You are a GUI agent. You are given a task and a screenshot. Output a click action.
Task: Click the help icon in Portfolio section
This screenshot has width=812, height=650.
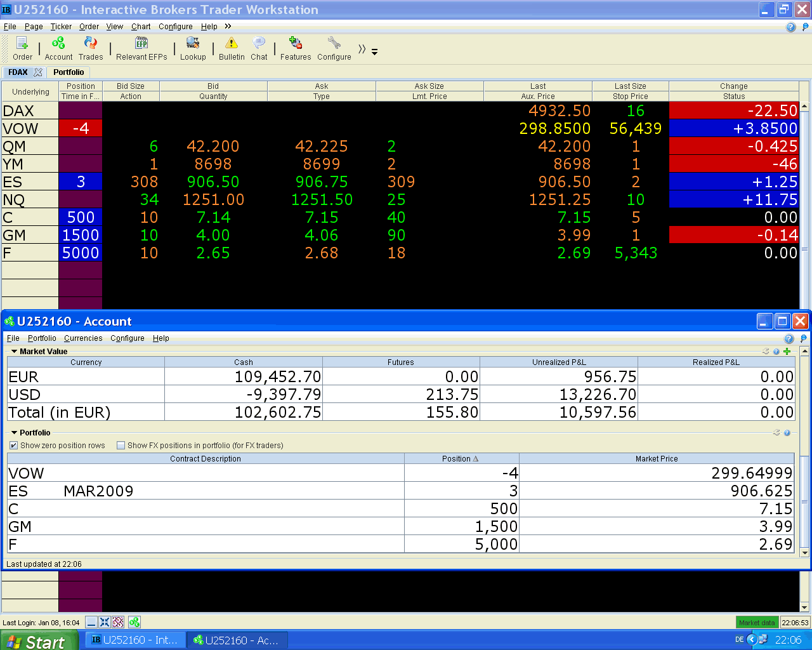point(787,432)
